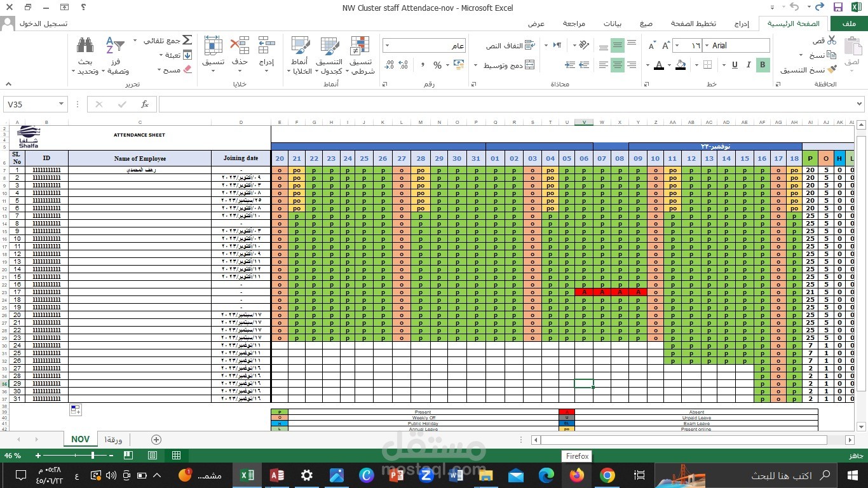Open the font size dropdown
The width and height of the screenshot is (868, 488).
click(678, 46)
